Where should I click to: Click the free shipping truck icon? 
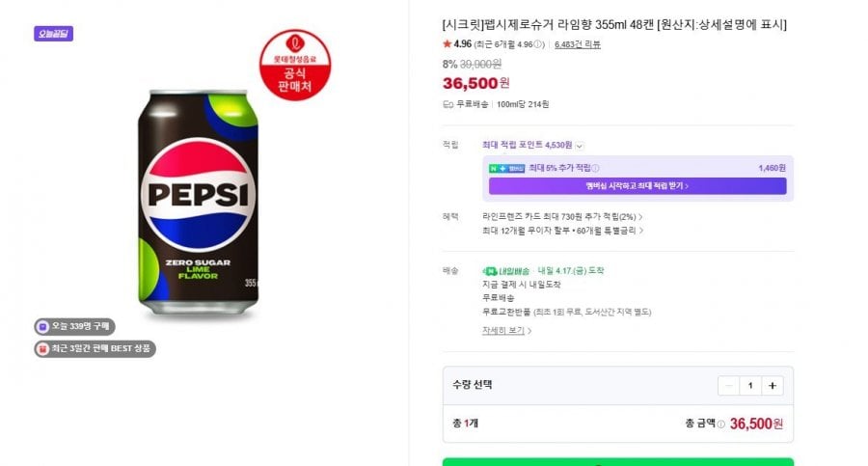[x=448, y=104]
